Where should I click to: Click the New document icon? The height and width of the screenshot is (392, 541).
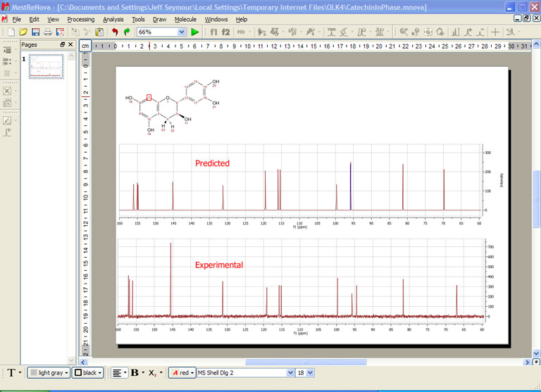point(11,32)
